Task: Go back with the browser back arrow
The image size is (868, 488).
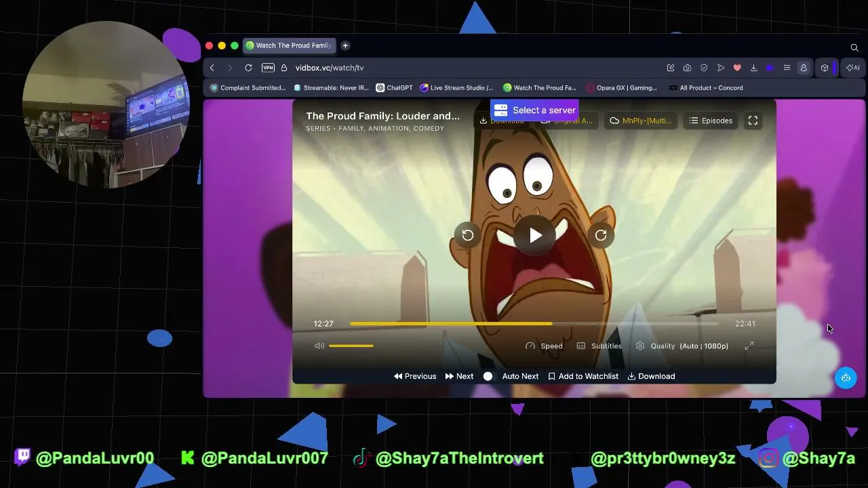Action: [212, 68]
